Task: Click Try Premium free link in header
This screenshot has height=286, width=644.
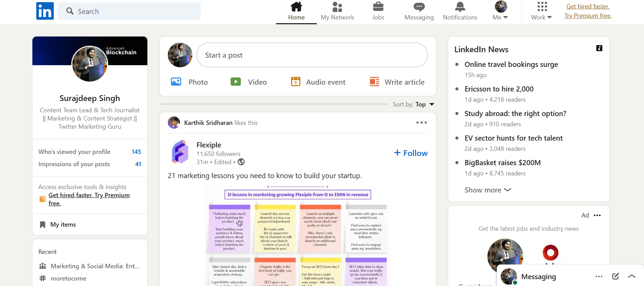Action: (x=588, y=16)
